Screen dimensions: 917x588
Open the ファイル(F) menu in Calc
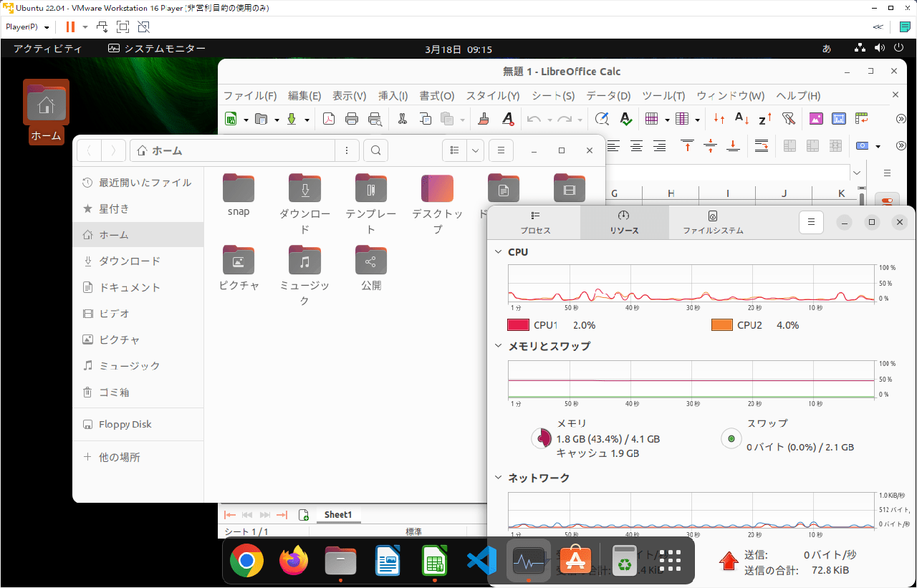pyautogui.click(x=250, y=96)
